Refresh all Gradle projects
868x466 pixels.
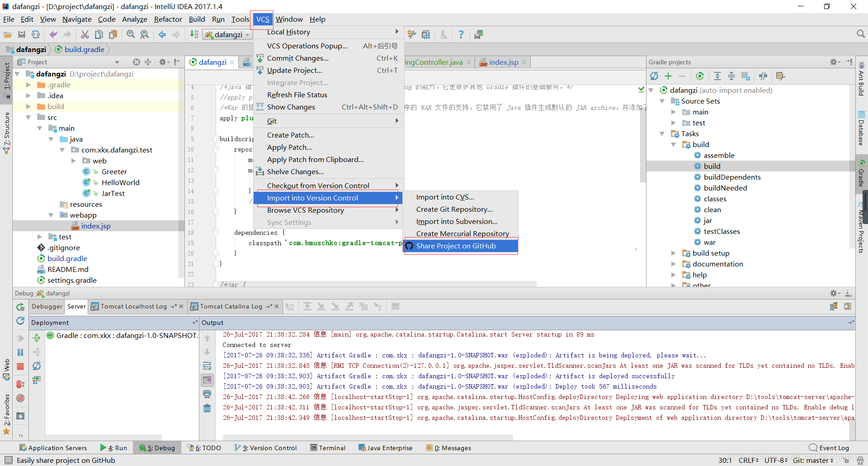coord(654,76)
